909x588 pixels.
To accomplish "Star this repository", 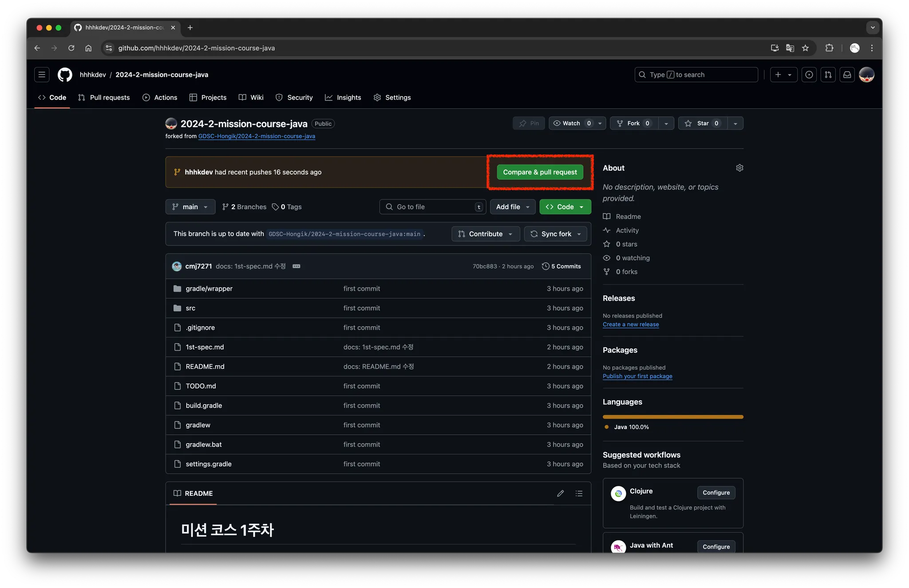I will point(703,123).
